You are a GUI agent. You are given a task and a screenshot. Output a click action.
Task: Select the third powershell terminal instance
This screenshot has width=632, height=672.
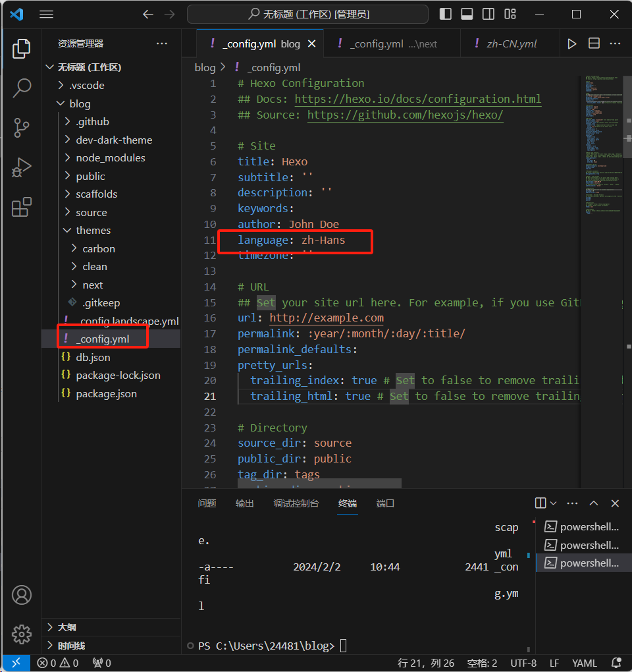pyautogui.click(x=584, y=563)
